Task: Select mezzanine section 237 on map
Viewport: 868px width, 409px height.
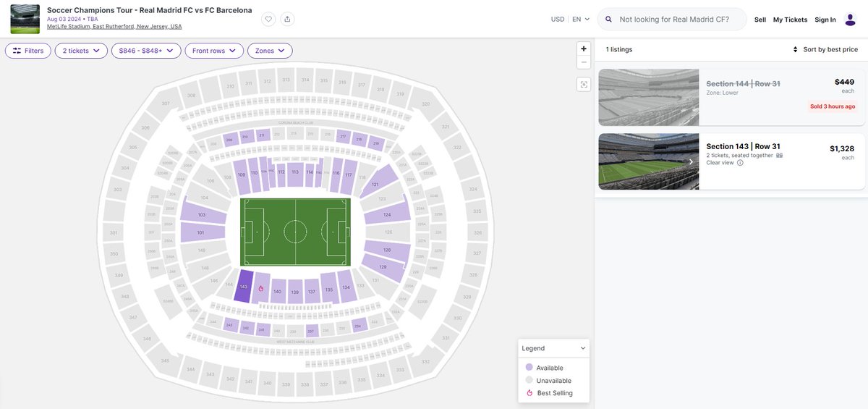Action: pyautogui.click(x=310, y=332)
